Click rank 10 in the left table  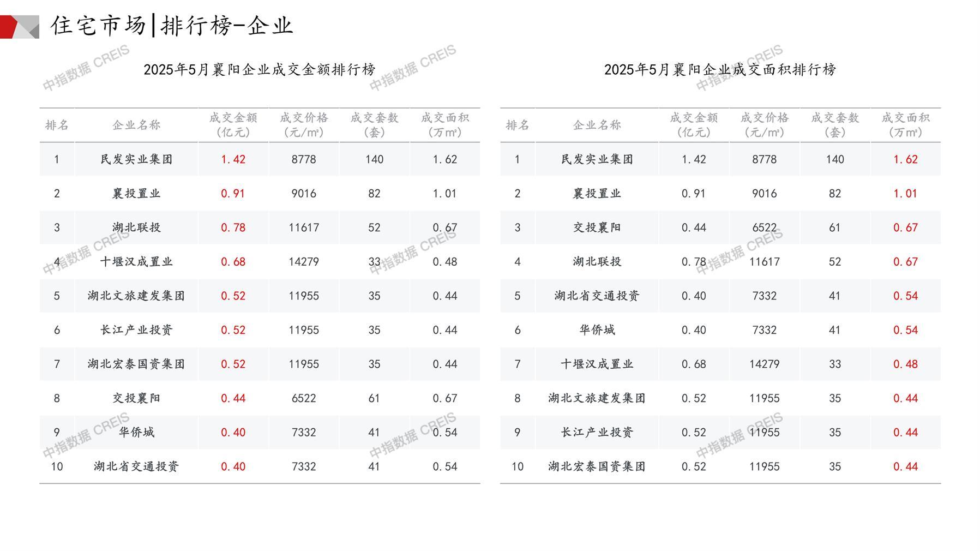click(x=57, y=466)
